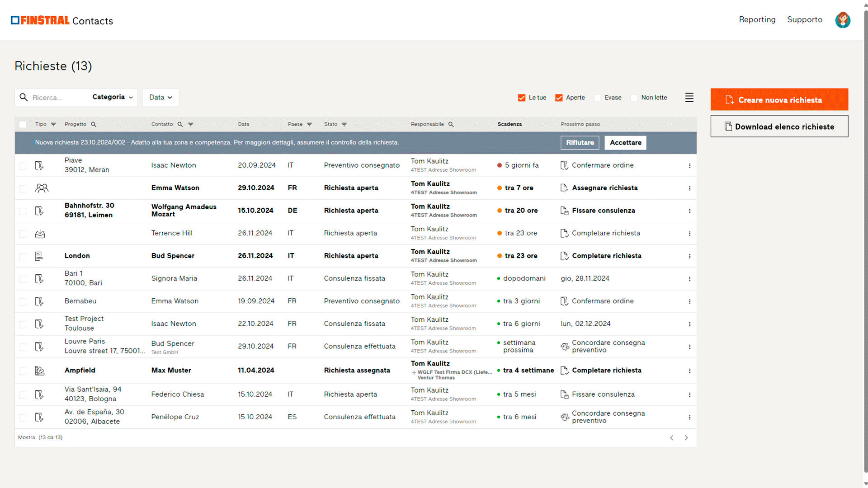This screenshot has height=488, width=868.
Task: Open the three-dot menu for Emma Watson's 29.10.2024 request
Action: [x=690, y=188]
